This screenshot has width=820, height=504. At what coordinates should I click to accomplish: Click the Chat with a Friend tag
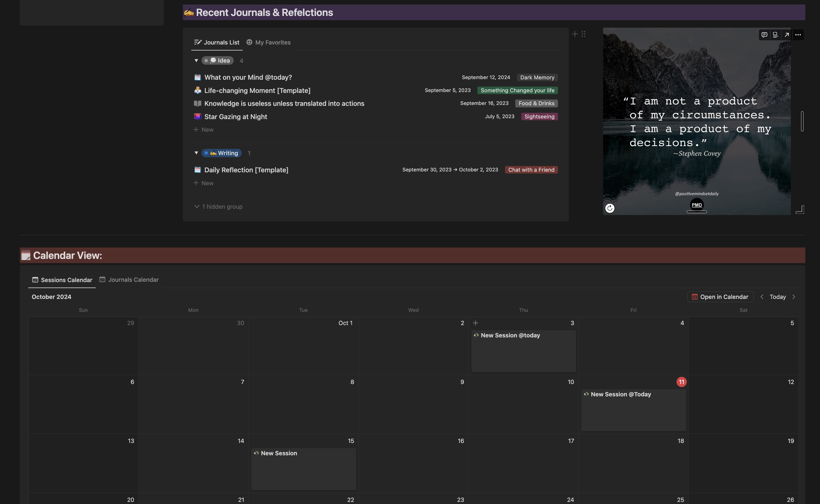(531, 170)
